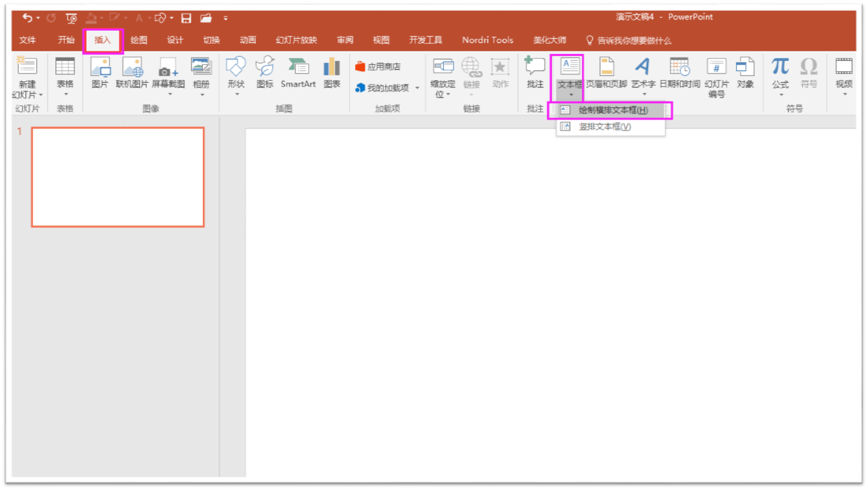Click the blank slide canvas

550,303
